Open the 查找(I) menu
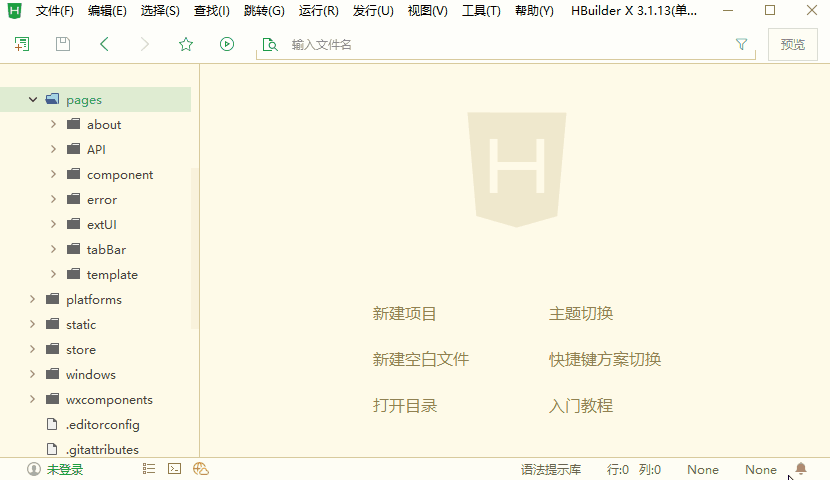This screenshot has width=830, height=480. (x=211, y=11)
